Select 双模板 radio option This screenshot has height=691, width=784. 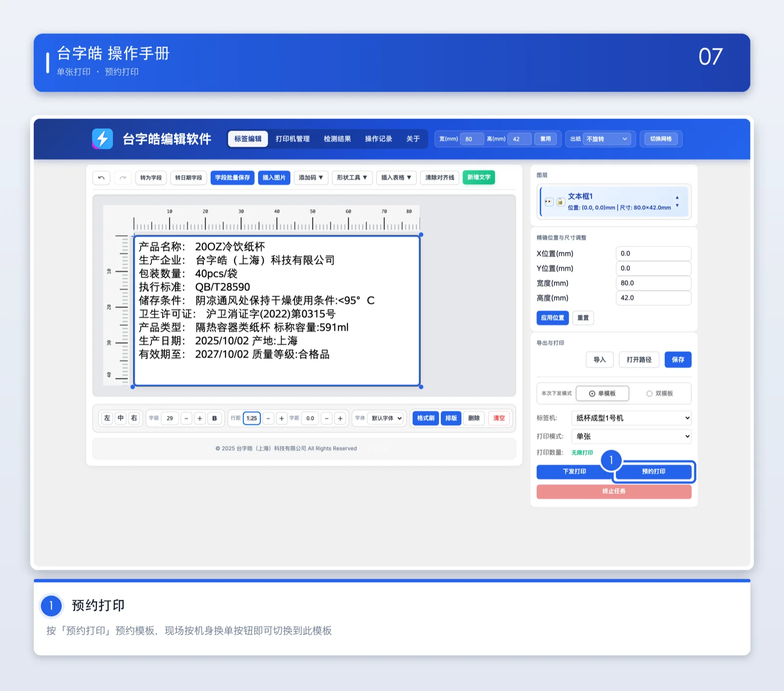click(660, 394)
